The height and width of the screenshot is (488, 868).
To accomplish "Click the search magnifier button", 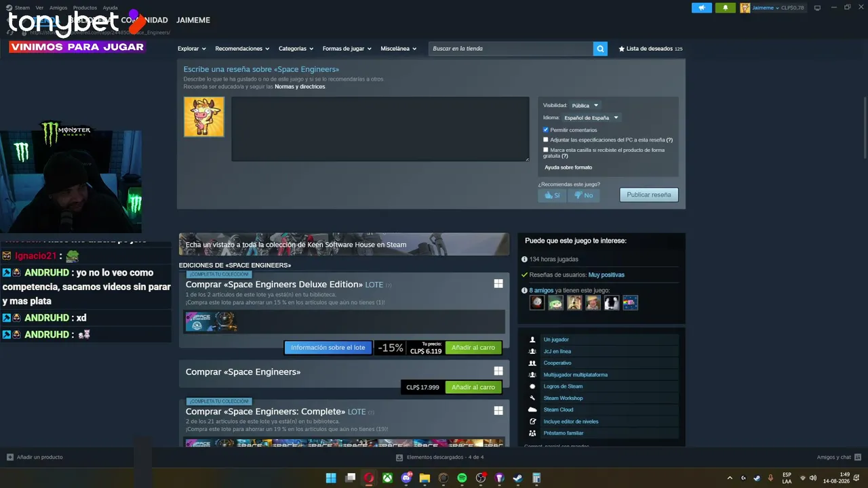I will [x=600, y=49].
